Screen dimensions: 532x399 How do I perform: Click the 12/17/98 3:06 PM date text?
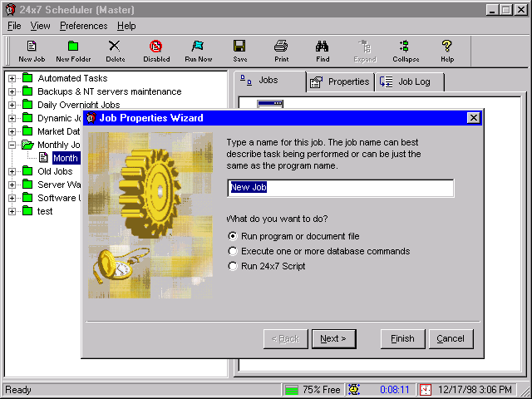475,390
